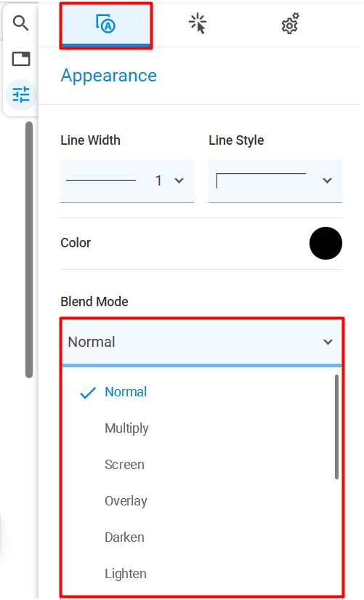This screenshot has width=364, height=600.
Task: Open the search icon in sidebar
Action: (20, 23)
